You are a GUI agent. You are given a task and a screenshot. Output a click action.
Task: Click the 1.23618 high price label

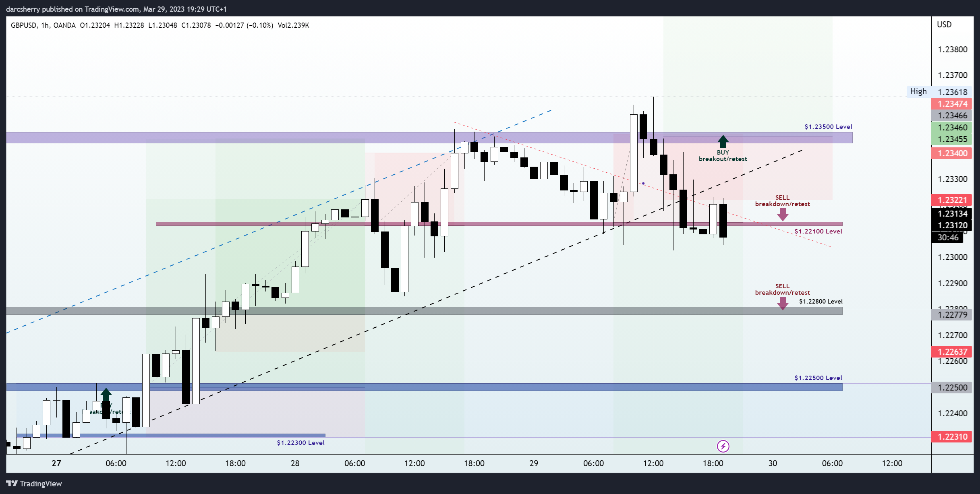952,92
